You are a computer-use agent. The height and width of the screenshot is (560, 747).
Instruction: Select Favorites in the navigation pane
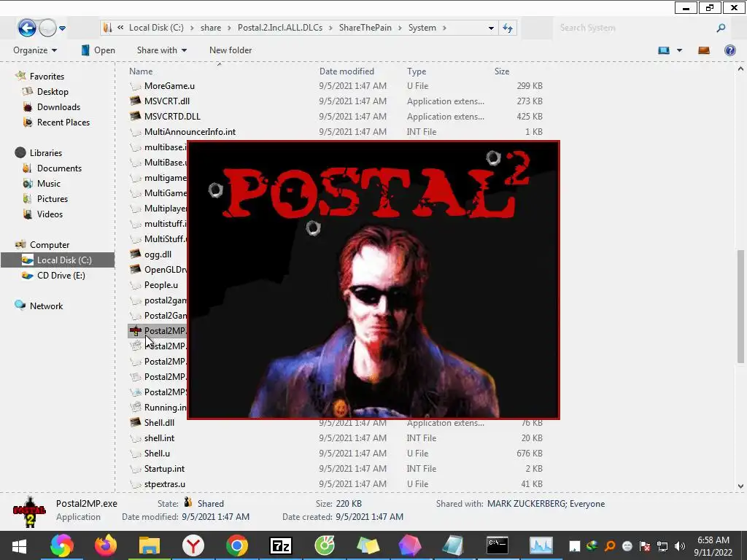(x=47, y=76)
